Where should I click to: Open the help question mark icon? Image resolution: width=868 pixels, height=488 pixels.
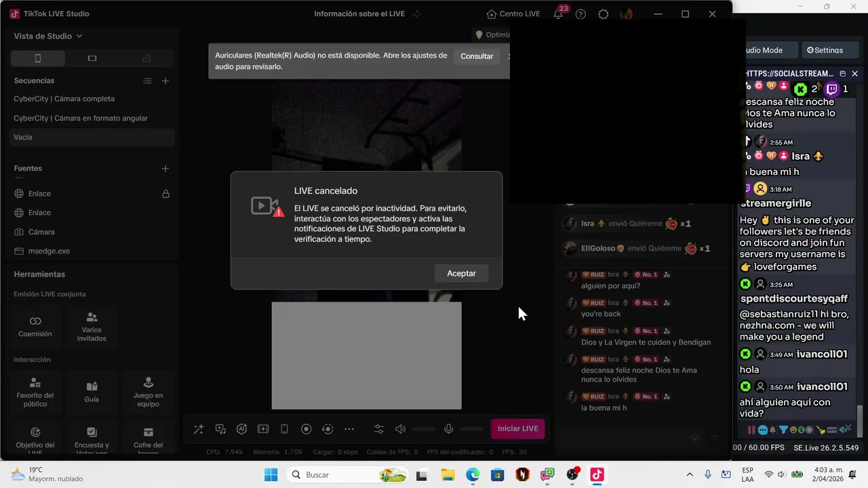coord(580,14)
